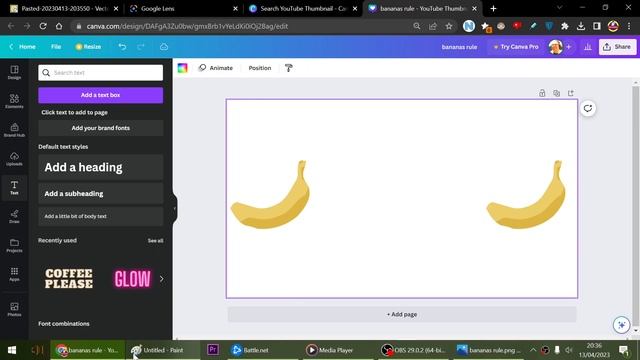640x360 pixels.
Task: Duplicate the page using copy icon
Action: click(556, 93)
